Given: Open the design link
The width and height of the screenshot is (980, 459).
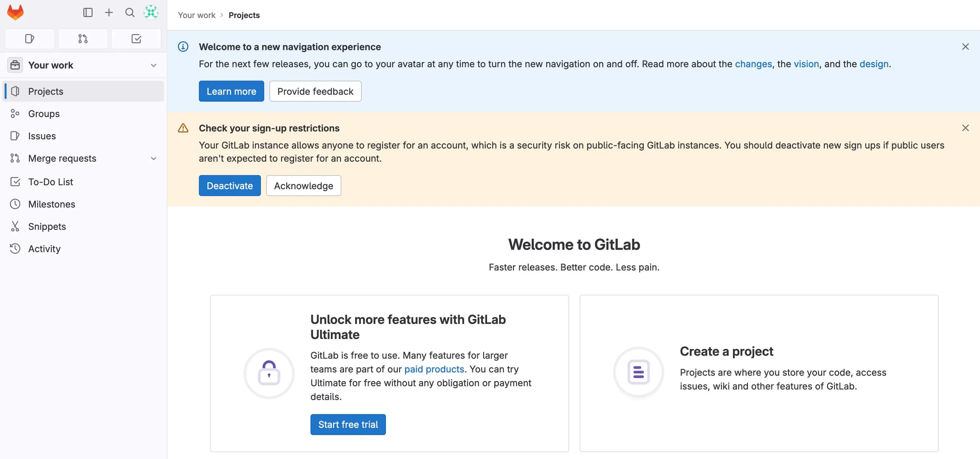Looking at the screenshot, I should 874,64.
